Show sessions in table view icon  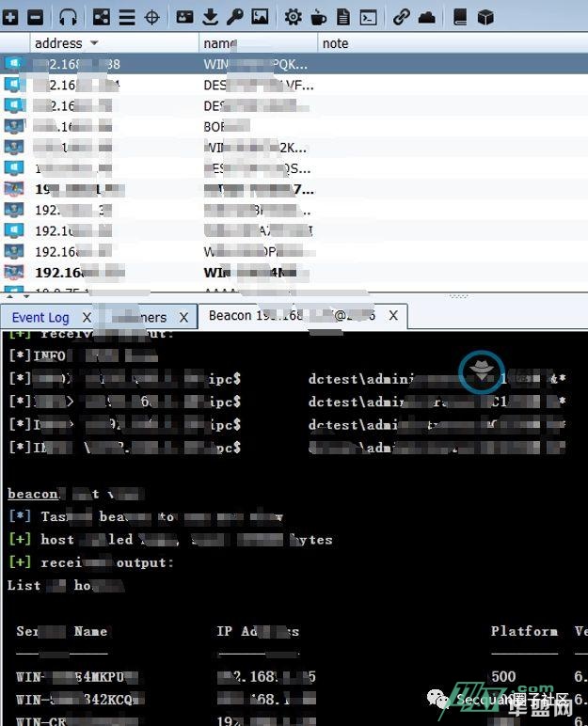(126, 17)
